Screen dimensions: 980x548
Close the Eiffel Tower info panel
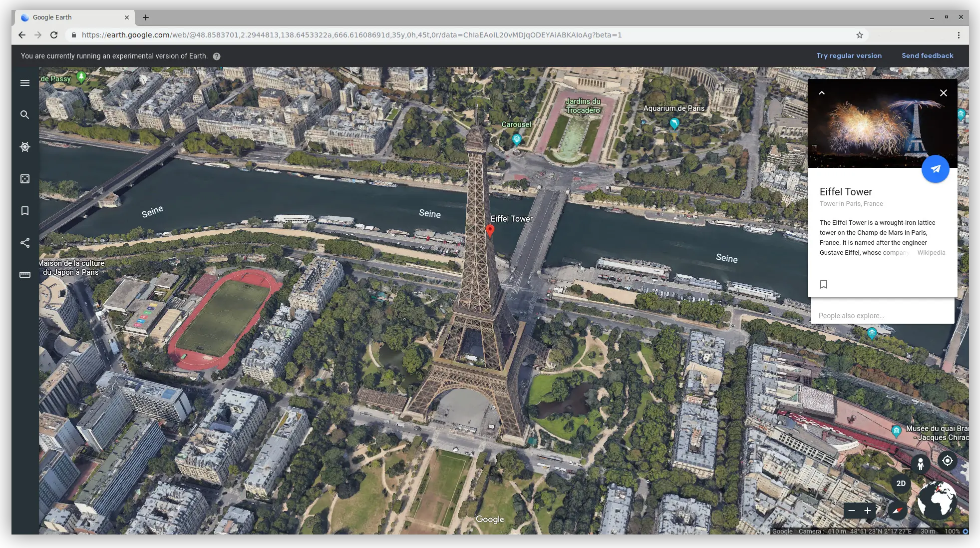(x=943, y=93)
